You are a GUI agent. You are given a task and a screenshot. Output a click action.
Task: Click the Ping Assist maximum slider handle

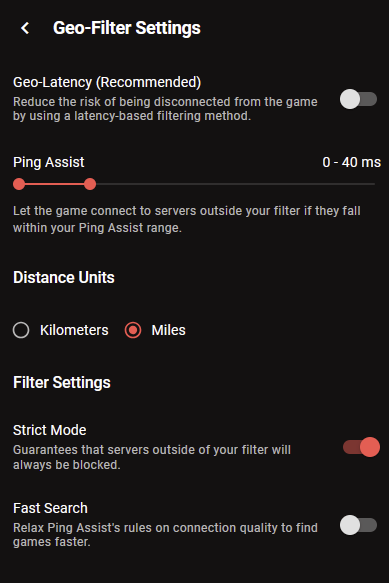[x=90, y=184]
